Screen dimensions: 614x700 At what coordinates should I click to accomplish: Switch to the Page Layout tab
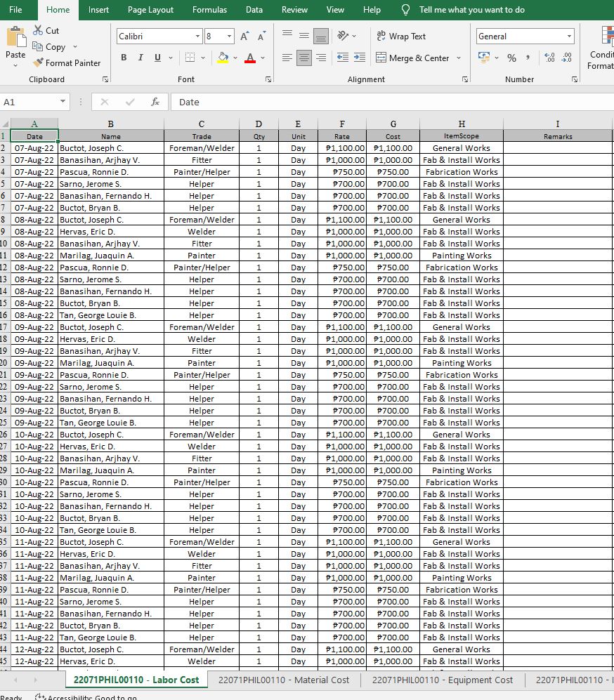(x=150, y=10)
